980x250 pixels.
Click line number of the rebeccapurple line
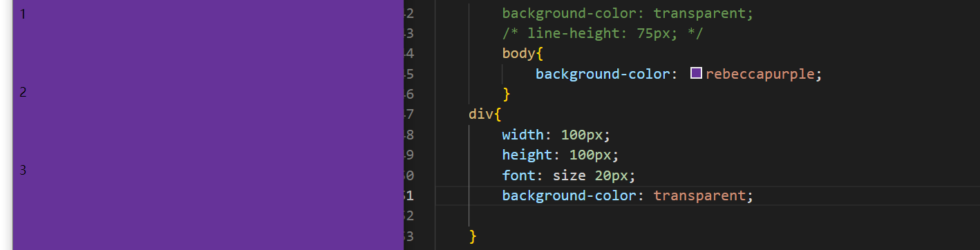tap(408, 74)
